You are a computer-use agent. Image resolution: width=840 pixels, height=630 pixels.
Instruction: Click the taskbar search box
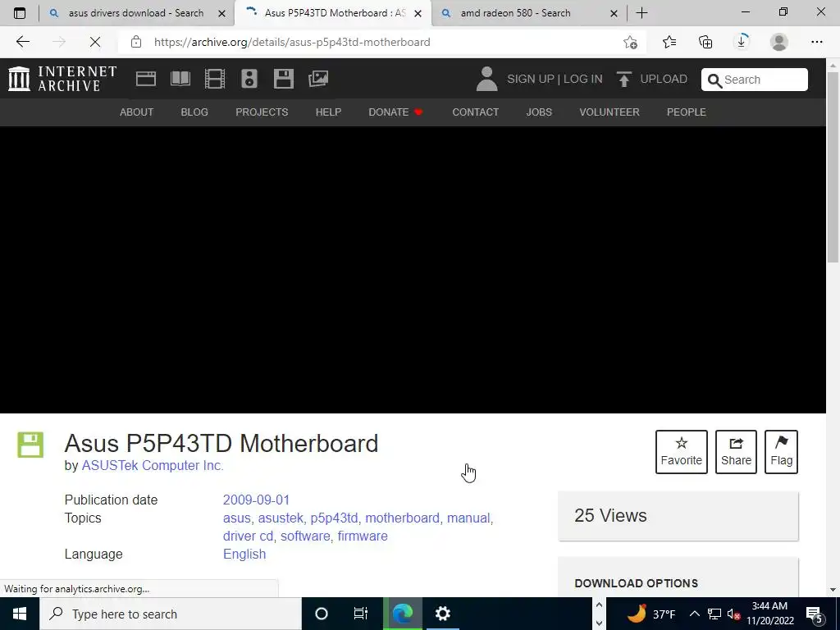(x=171, y=614)
